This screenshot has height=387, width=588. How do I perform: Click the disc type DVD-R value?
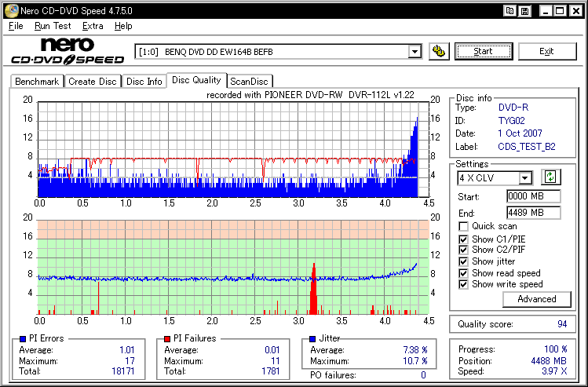click(x=513, y=108)
